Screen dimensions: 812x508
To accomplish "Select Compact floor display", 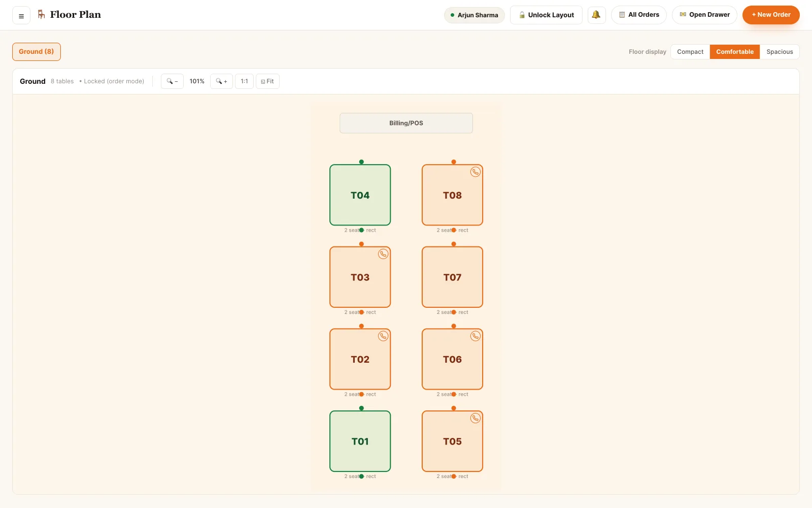I will pyautogui.click(x=690, y=52).
